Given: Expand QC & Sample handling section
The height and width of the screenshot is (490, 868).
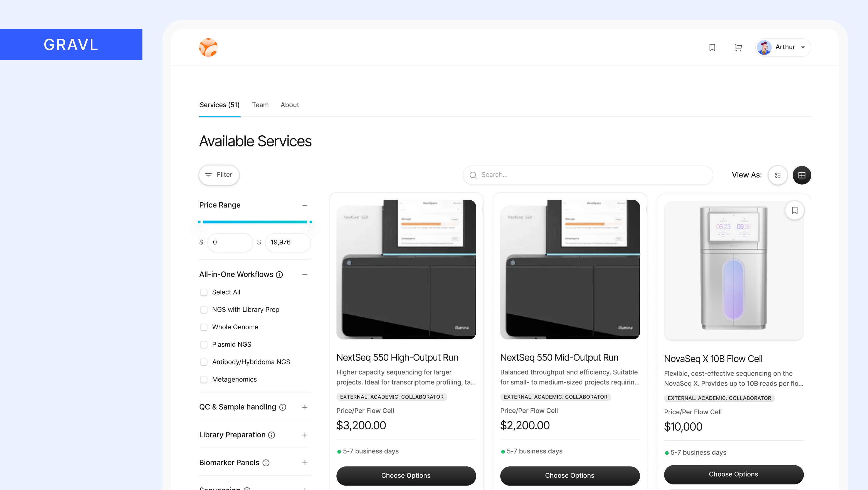Looking at the screenshot, I should pos(305,407).
